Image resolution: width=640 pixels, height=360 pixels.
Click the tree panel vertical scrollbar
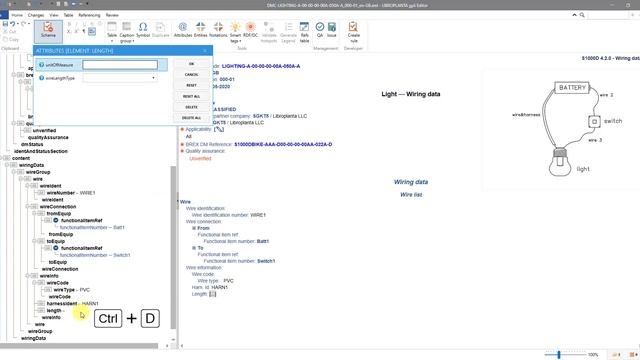(173, 247)
